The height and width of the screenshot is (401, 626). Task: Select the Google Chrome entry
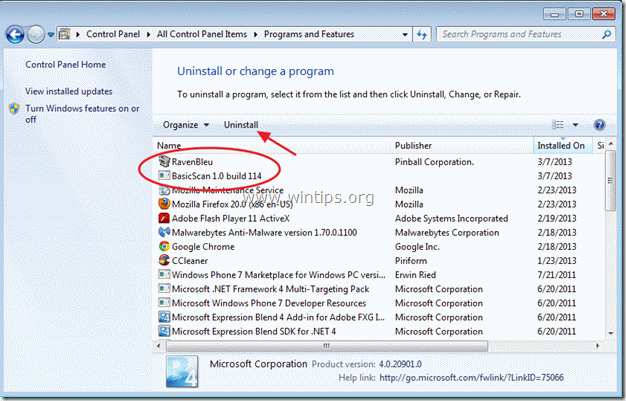point(203,247)
